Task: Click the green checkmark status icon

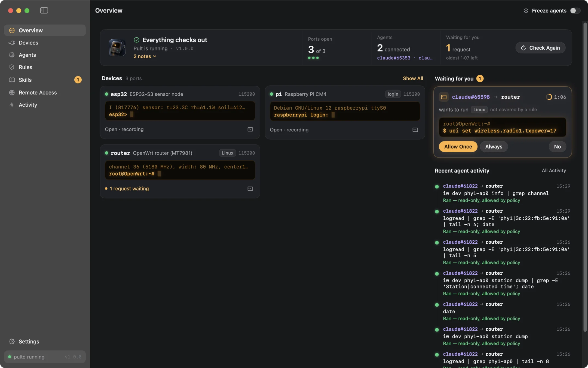Action: point(137,40)
